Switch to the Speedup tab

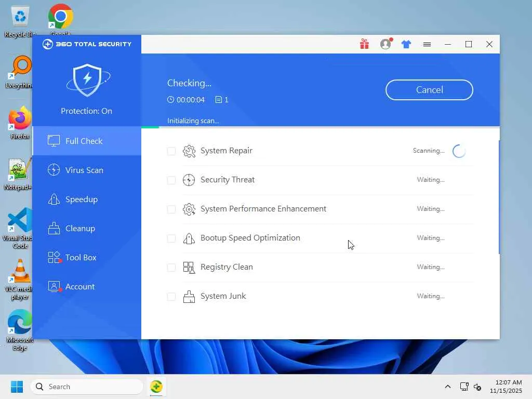coord(87,199)
